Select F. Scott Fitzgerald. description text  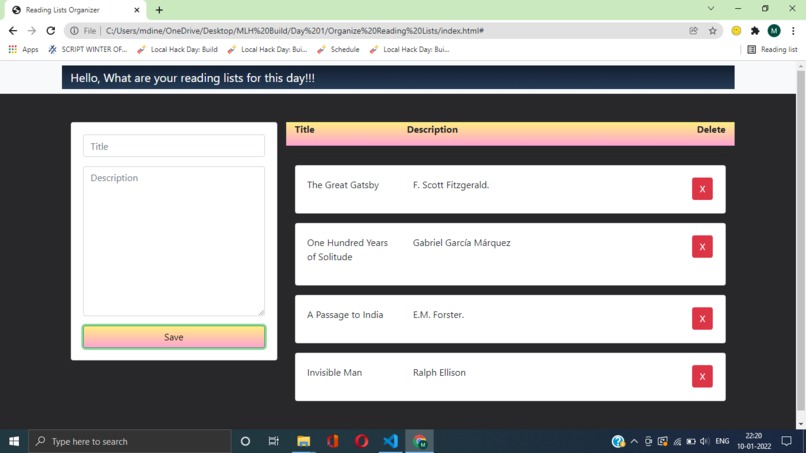(451, 185)
